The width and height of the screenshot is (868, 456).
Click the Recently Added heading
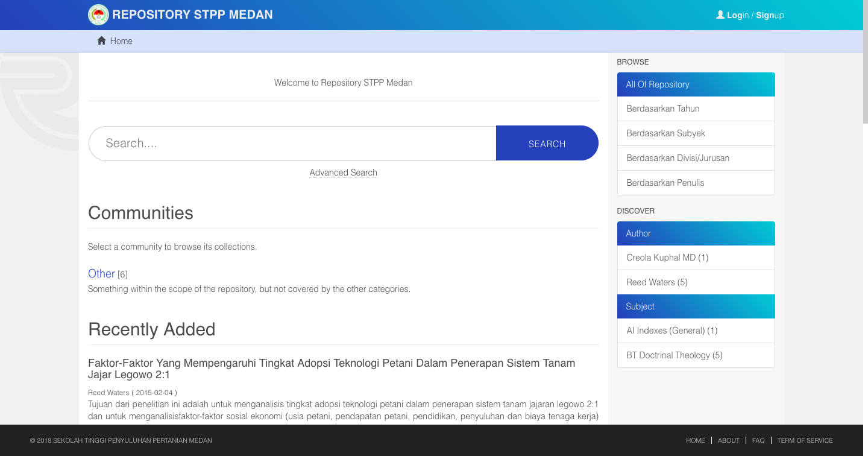(x=152, y=329)
